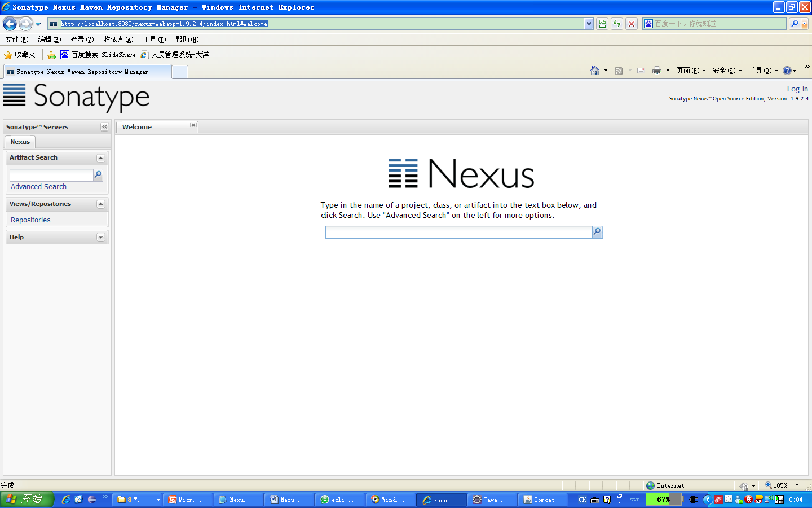Open the Advanced Search link
Image resolution: width=812 pixels, height=508 pixels.
[38, 187]
